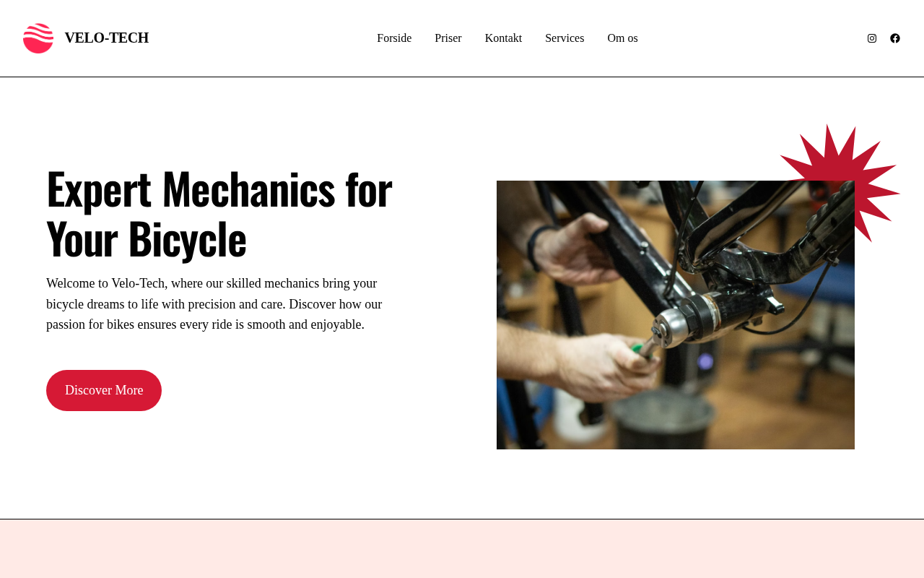Image resolution: width=924 pixels, height=578 pixels.
Task: Open the Instagram social icon
Action: 872,38
